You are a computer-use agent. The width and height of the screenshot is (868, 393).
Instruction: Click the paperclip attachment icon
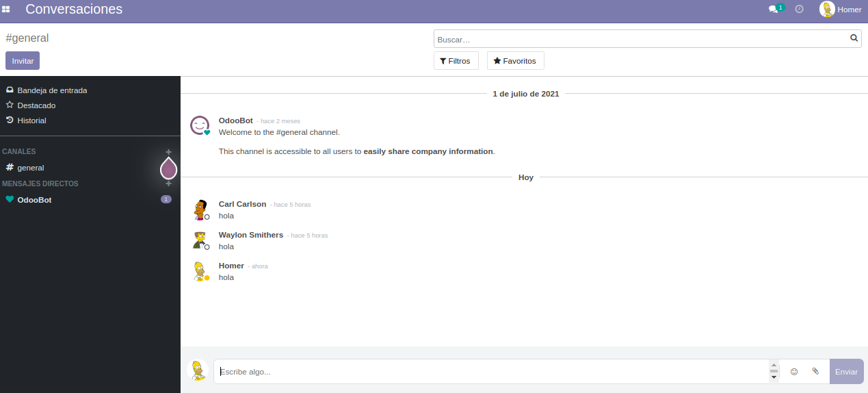coord(815,372)
